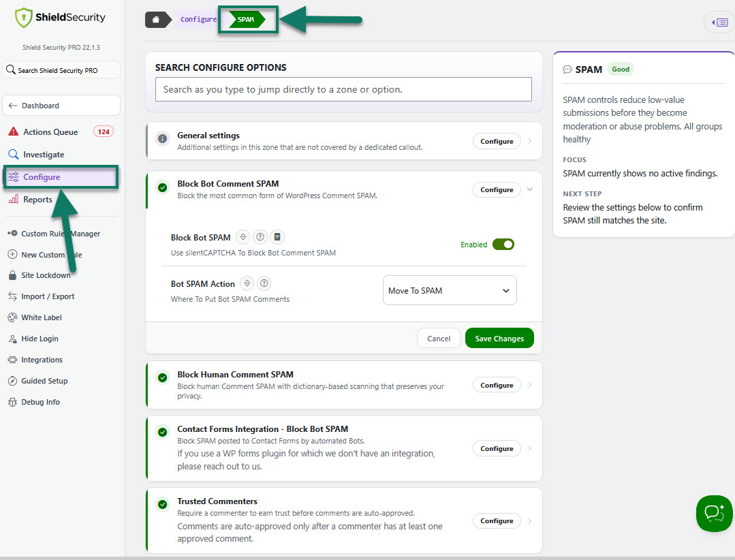Click Configure for Contact Forms Integration
This screenshot has width=735, height=560.
pyautogui.click(x=497, y=448)
